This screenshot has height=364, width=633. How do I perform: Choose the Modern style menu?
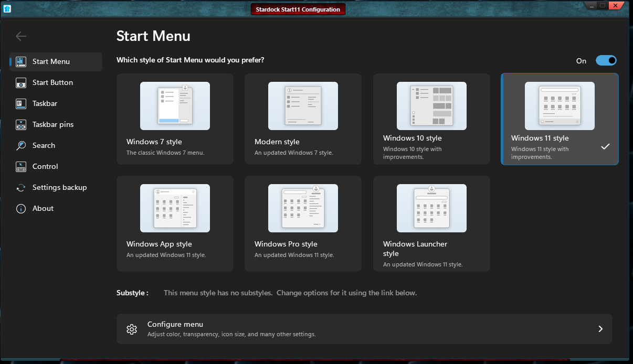coord(303,119)
